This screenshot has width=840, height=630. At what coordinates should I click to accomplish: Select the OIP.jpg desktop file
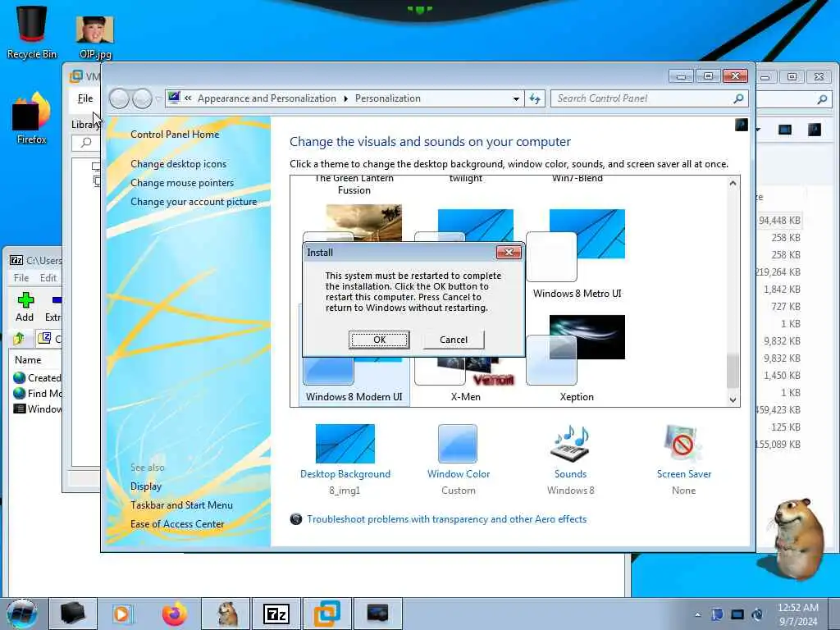click(95, 36)
